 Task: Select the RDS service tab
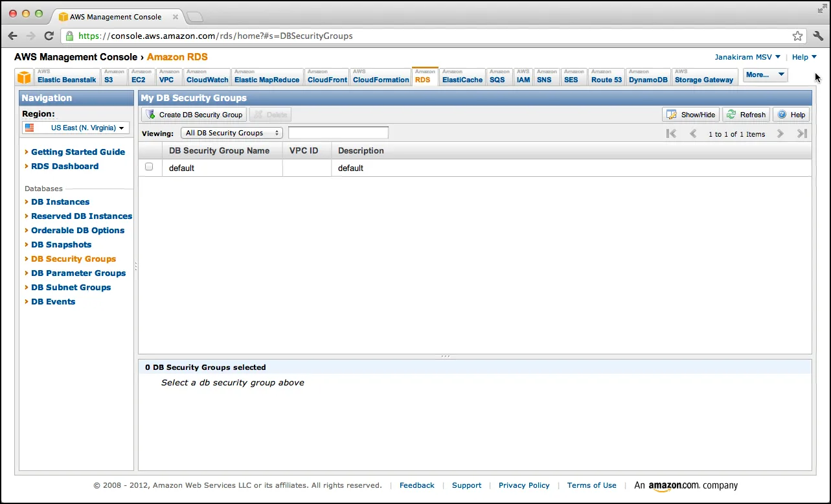tap(425, 76)
